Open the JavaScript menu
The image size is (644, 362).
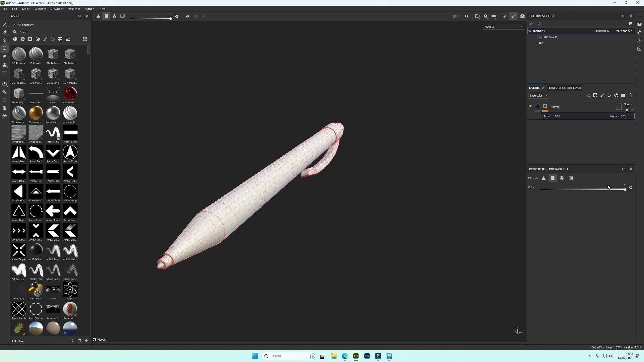pos(74,9)
